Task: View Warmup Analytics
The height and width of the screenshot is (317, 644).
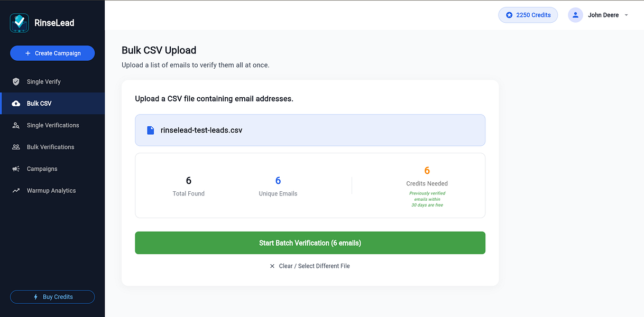Action: click(52, 191)
